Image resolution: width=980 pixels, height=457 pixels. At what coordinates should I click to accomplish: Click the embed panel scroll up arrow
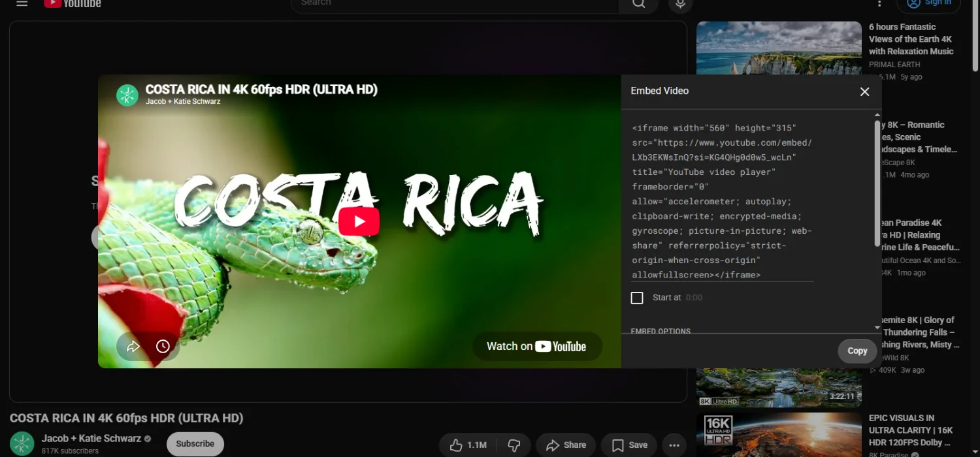click(x=877, y=115)
